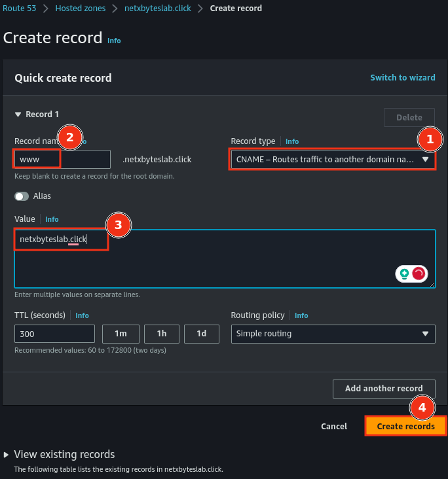This screenshot has width=448, height=479.
Task: Collapse the Record 1 section
Action: tap(18, 115)
